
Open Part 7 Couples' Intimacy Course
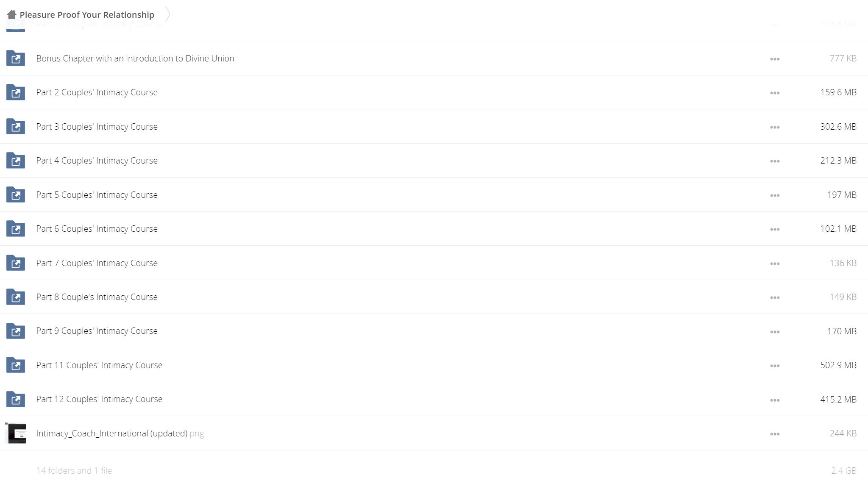[x=97, y=263]
